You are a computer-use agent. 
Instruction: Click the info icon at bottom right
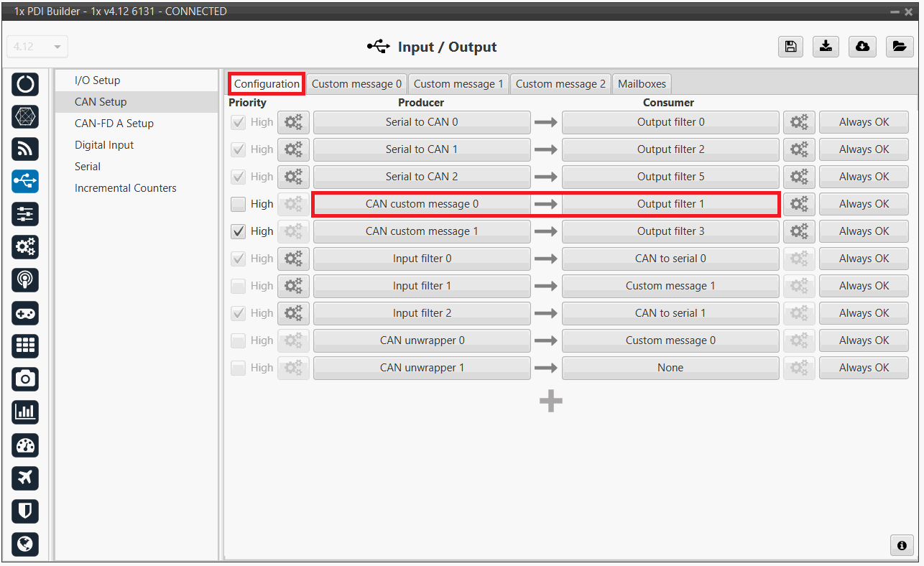(902, 545)
